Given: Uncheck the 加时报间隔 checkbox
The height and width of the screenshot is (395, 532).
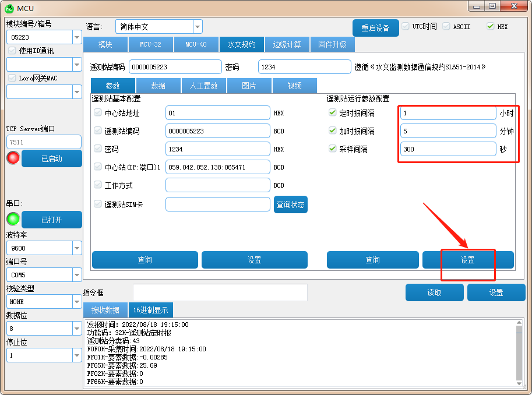Looking at the screenshot, I should 333,131.
